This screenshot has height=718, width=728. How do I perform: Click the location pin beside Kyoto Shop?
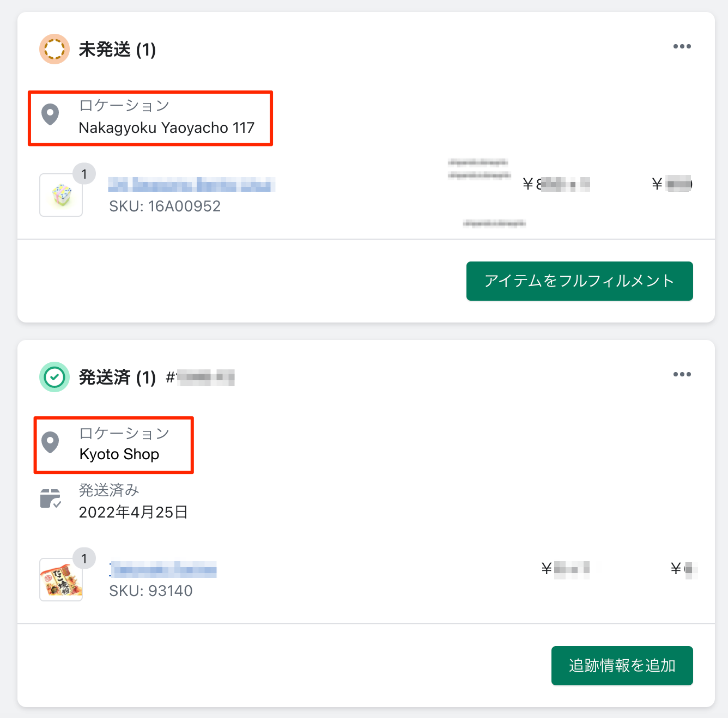tap(50, 443)
